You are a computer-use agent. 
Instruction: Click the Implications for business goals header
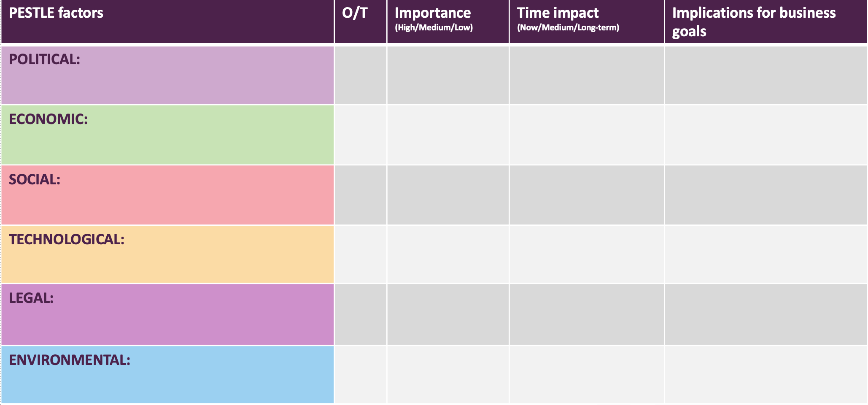(766, 21)
